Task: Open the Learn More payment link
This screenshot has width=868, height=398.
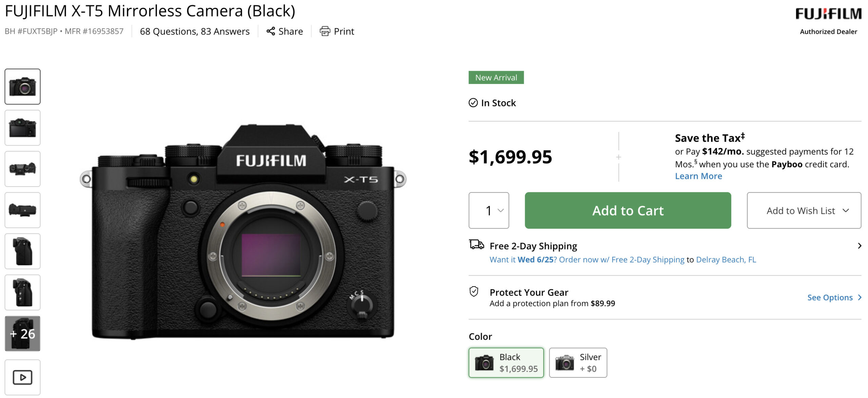Action: click(698, 176)
